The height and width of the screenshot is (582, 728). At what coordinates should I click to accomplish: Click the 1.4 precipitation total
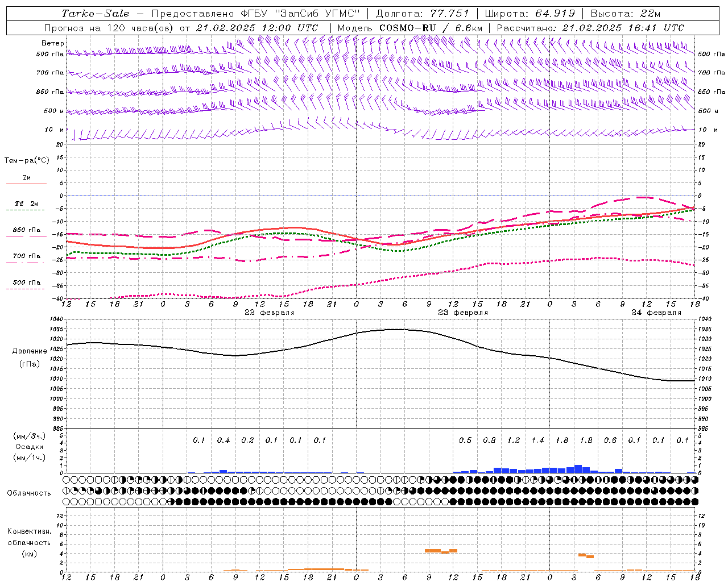pyautogui.click(x=537, y=440)
